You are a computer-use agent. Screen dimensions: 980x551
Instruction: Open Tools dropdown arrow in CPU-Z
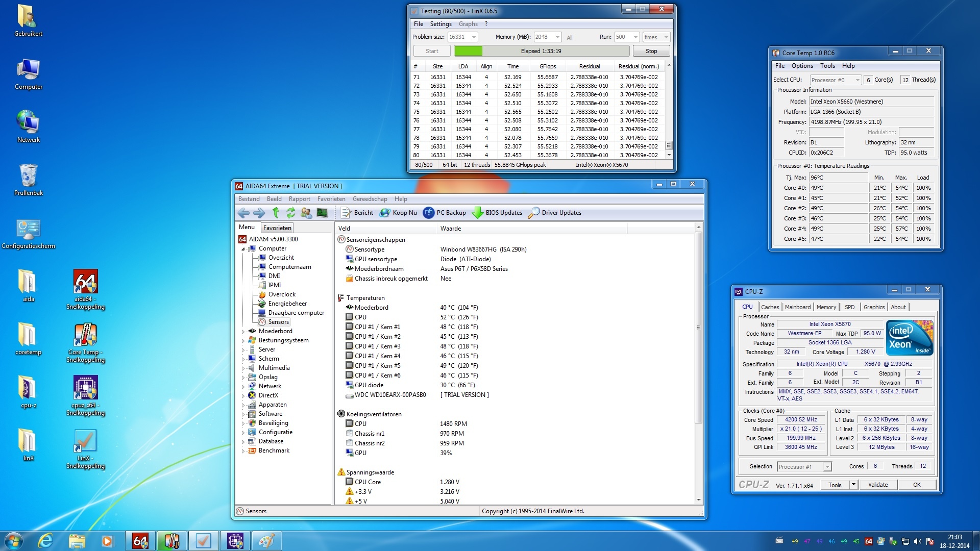pos(853,485)
